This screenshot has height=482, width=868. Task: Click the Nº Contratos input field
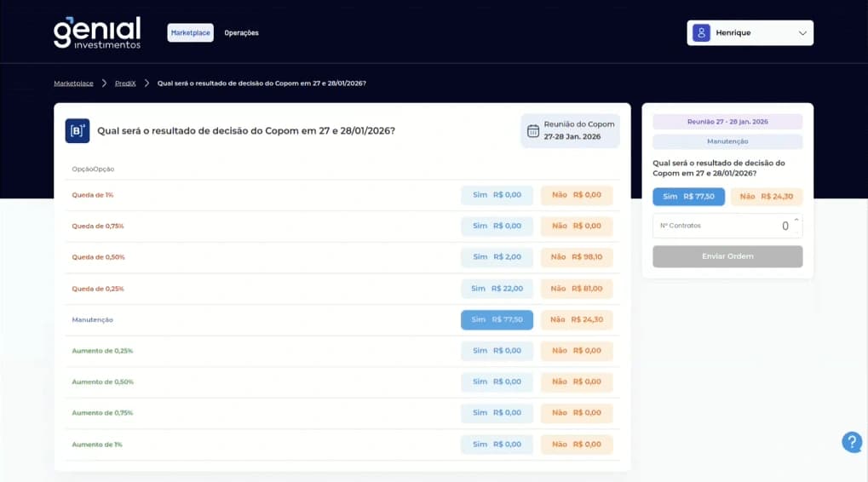(727, 226)
